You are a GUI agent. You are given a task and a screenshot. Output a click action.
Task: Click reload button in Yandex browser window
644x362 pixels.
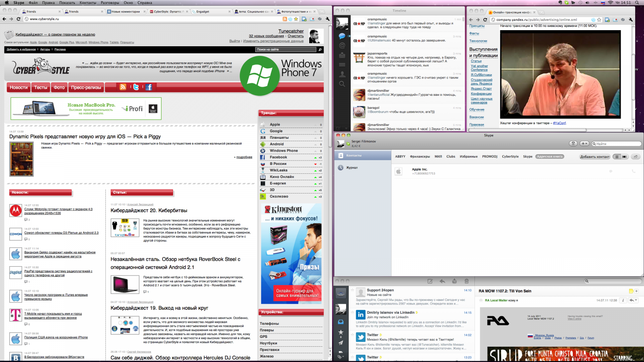(x=485, y=19)
